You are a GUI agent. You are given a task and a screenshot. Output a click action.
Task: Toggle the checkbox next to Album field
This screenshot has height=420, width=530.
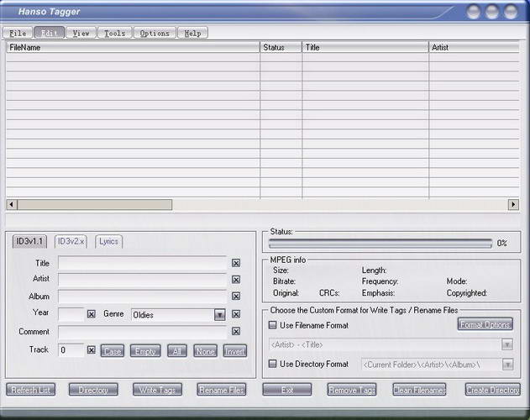point(236,297)
